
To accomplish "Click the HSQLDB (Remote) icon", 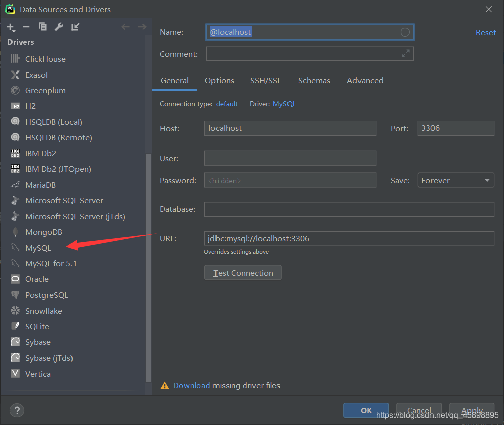I will pyautogui.click(x=15, y=137).
